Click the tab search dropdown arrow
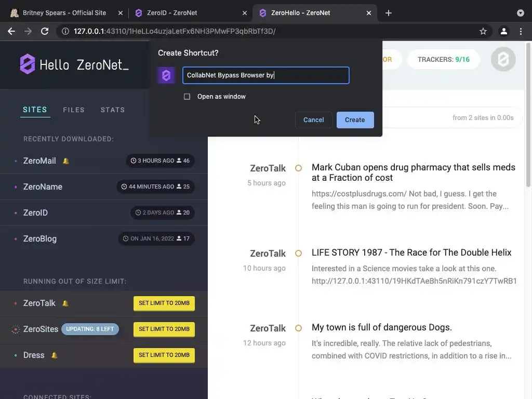 (521, 13)
